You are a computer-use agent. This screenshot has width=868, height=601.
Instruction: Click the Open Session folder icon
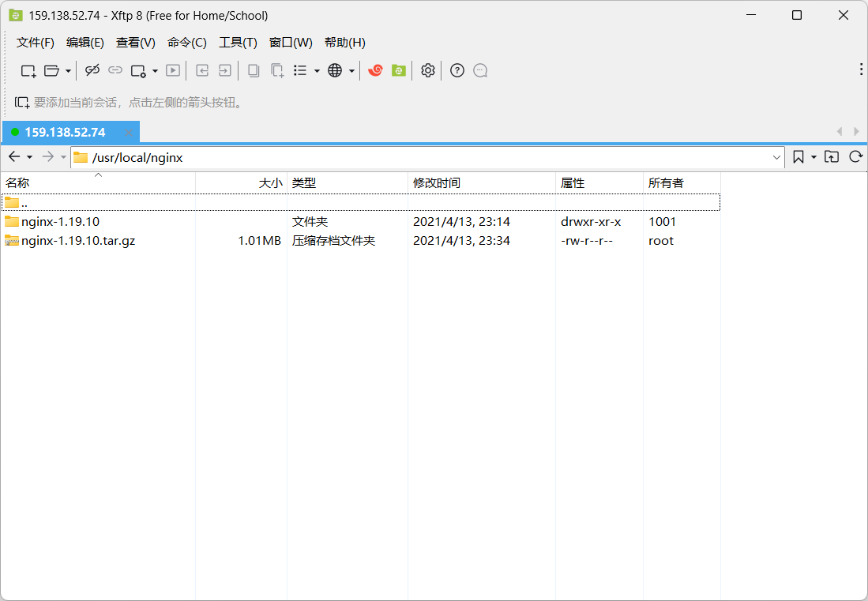tap(51, 71)
